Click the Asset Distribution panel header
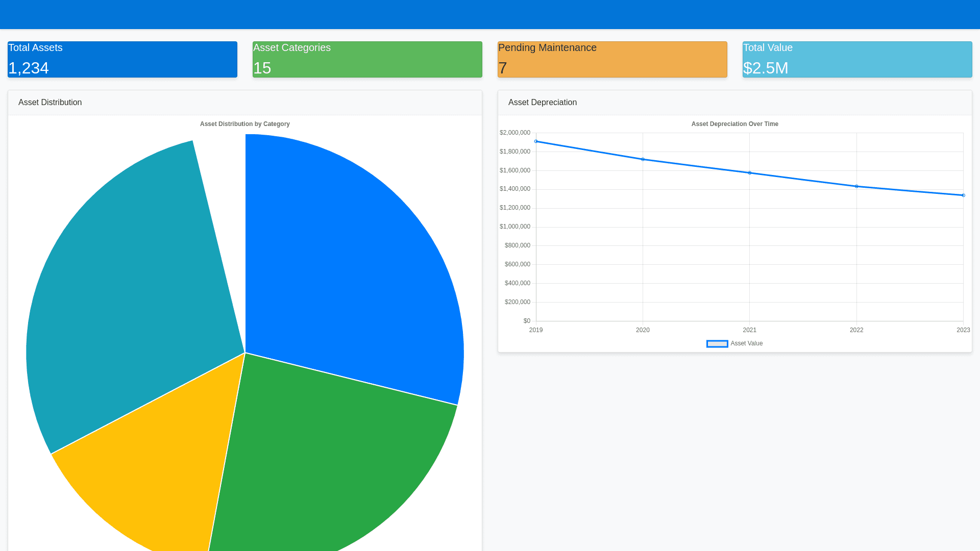 (x=50, y=103)
